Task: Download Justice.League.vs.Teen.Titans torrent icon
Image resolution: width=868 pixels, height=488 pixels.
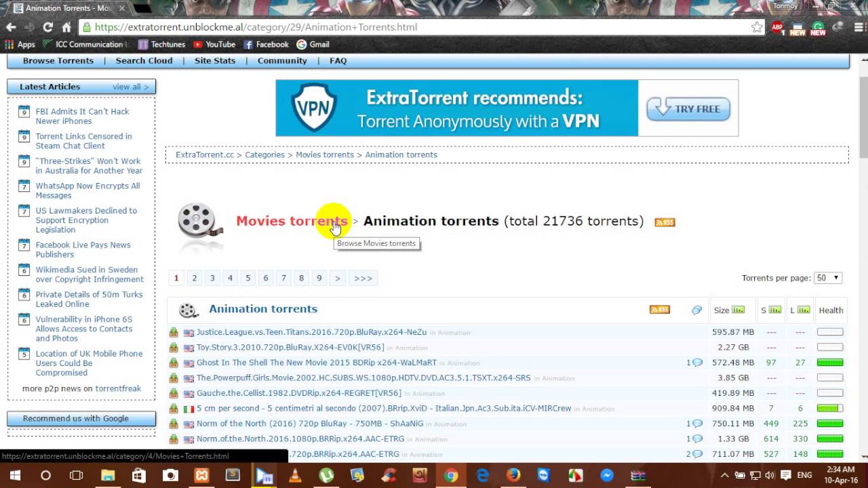Action: [174, 332]
